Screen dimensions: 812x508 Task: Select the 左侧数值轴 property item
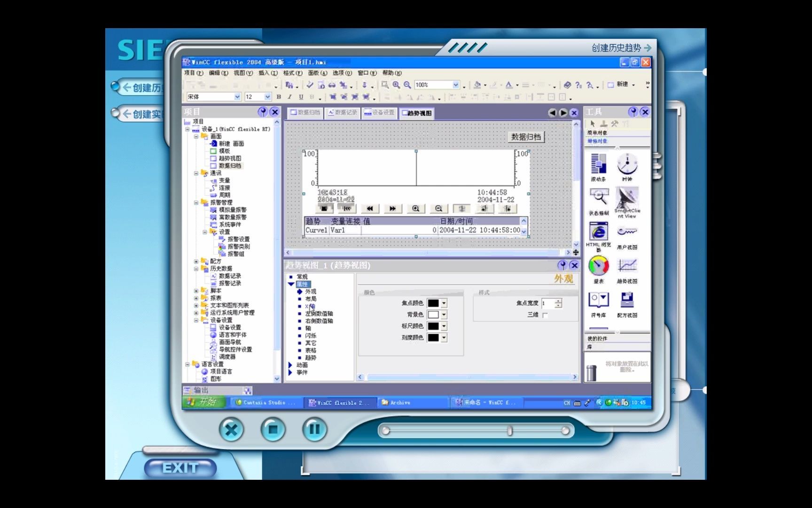(x=319, y=313)
